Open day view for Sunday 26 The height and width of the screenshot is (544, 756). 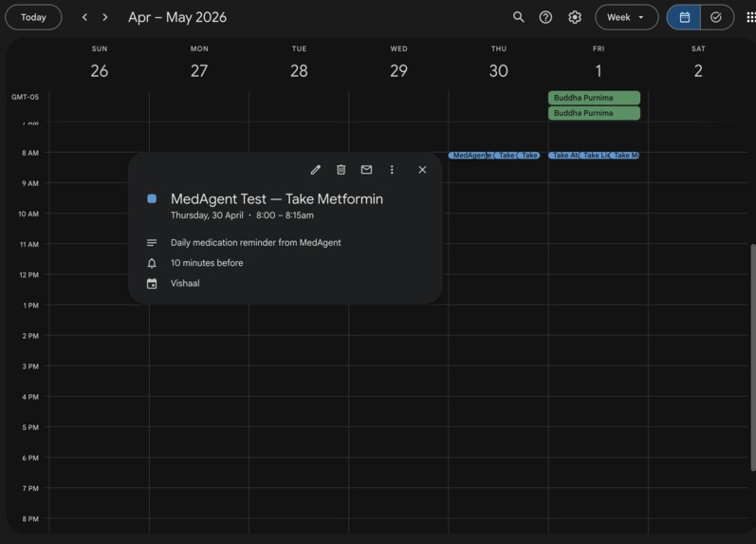100,71
